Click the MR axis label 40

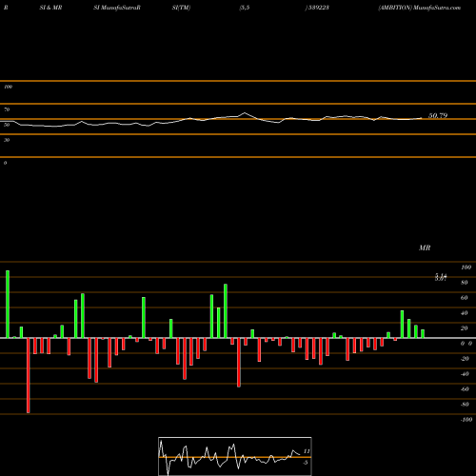click(465, 313)
